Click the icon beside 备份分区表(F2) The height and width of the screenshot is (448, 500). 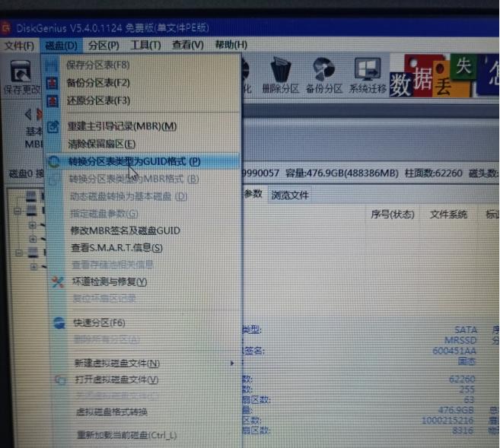[x=52, y=83]
